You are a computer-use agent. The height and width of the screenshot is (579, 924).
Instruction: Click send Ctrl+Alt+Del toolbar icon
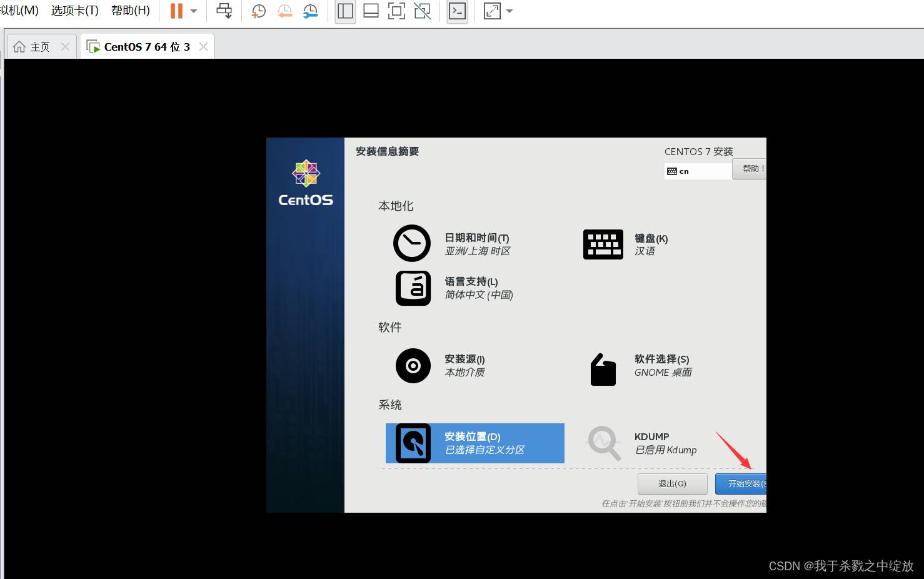point(224,11)
